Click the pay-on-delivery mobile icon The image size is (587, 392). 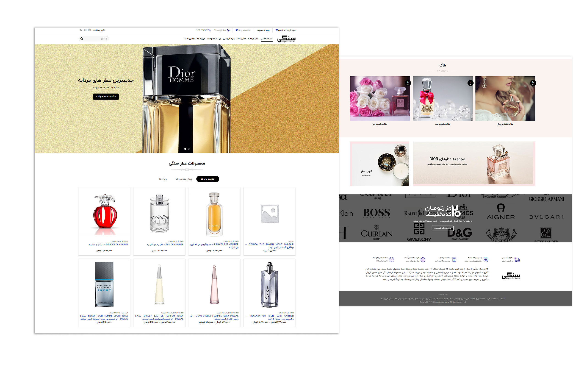click(454, 260)
